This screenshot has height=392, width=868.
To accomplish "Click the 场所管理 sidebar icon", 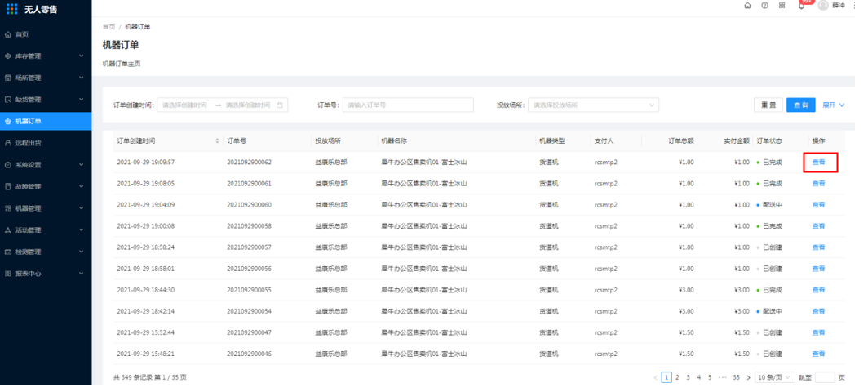I will 8,78.
